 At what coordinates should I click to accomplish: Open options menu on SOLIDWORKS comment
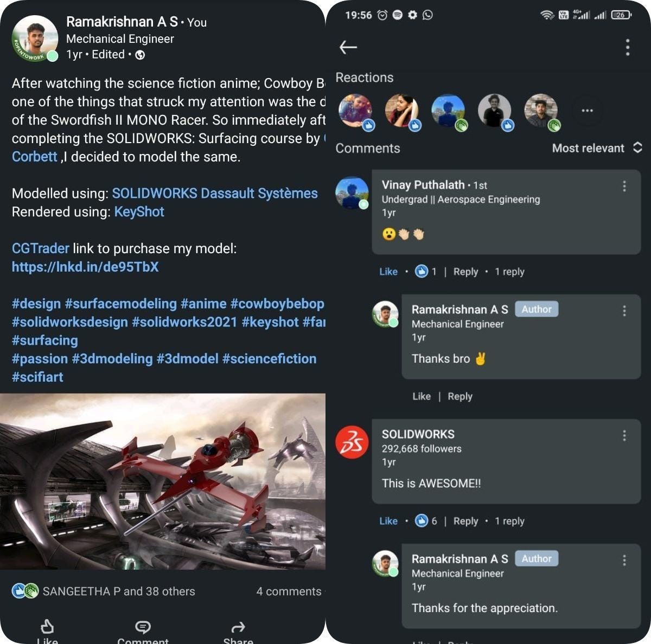click(x=624, y=436)
